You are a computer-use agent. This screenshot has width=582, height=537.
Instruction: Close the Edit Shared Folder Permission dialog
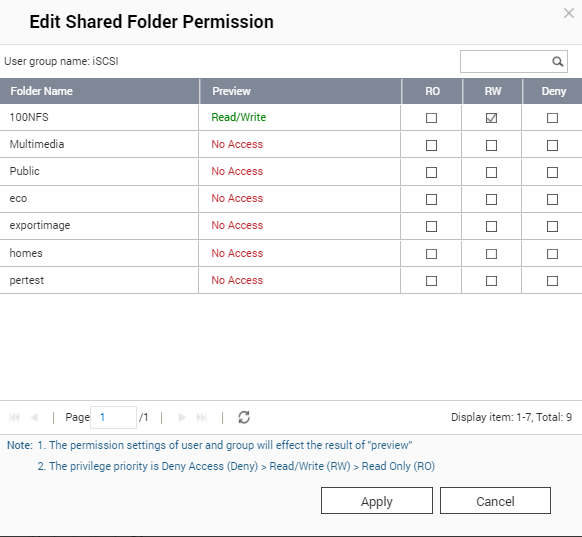[x=569, y=13]
